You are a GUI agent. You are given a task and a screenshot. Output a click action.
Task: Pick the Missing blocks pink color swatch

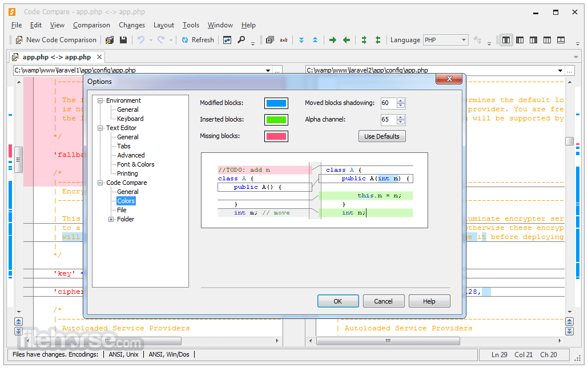coord(276,136)
